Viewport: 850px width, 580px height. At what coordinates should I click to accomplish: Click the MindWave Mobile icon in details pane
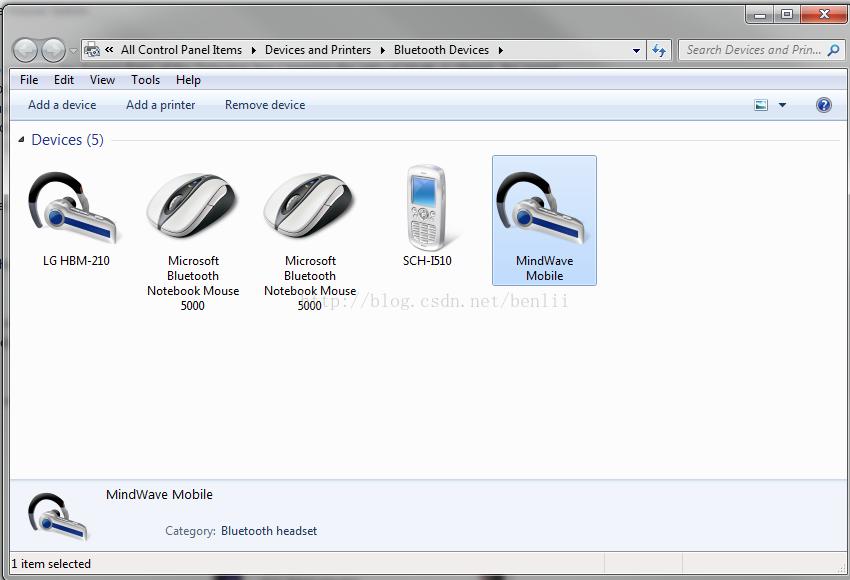[x=58, y=516]
